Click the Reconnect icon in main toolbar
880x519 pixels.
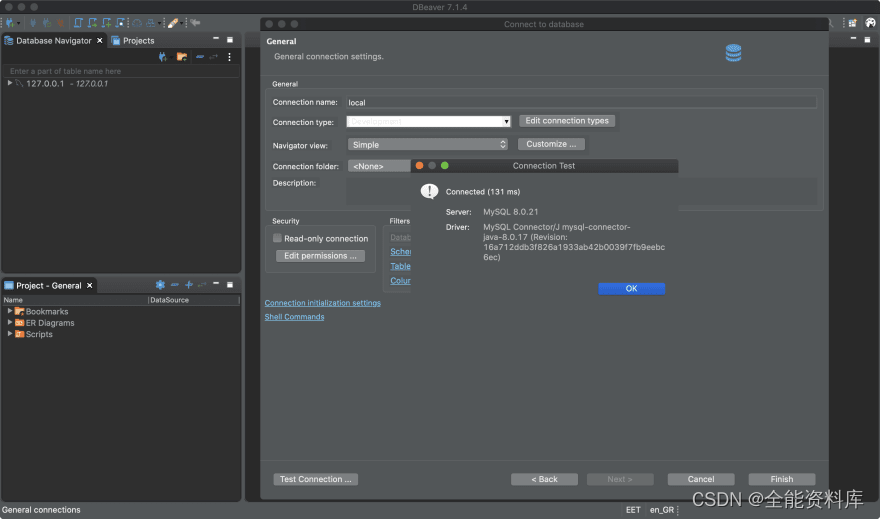click(47, 23)
